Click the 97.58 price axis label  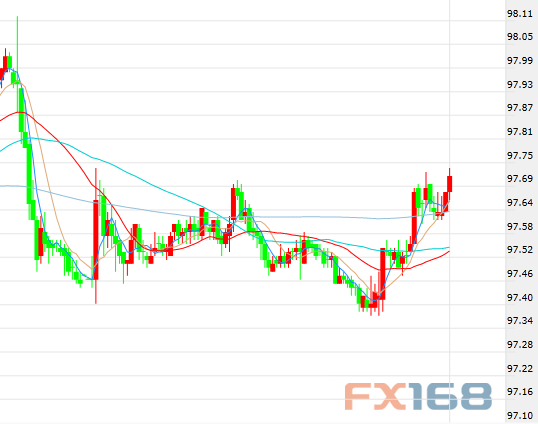coord(520,226)
